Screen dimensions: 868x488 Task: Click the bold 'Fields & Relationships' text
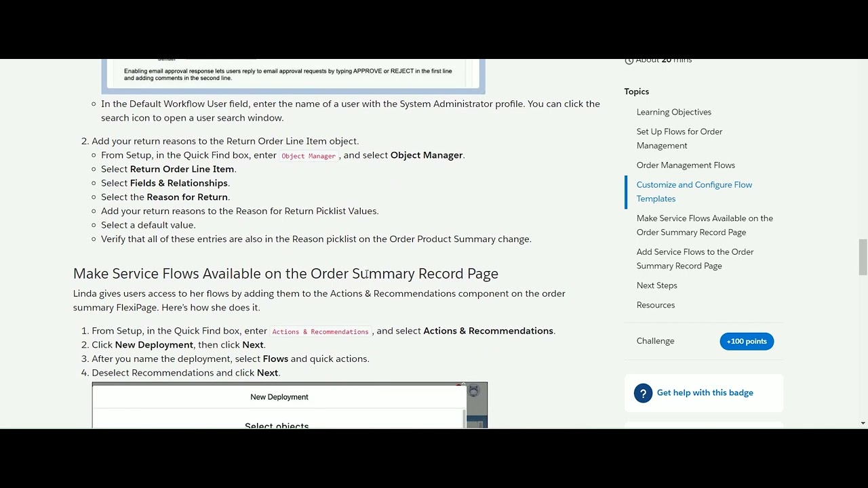click(x=178, y=183)
